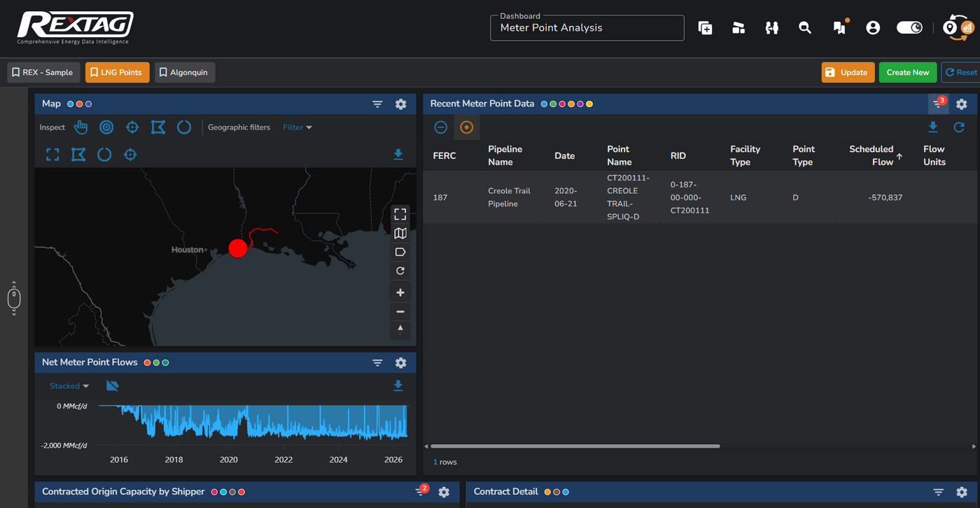Open the compare/transfer people icon
This screenshot has height=508, width=980.
click(772, 28)
